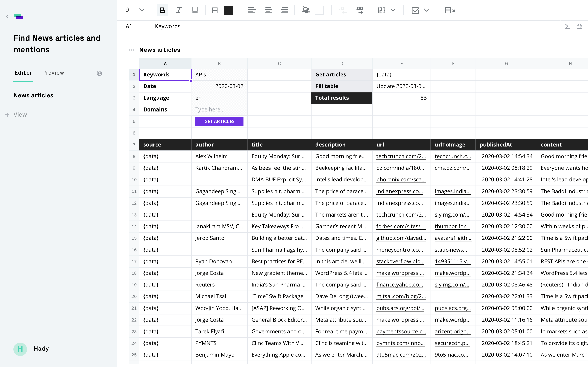This screenshot has height=367, width=588.
Task: Click the increase decimal places icon
Action: [x=359, y=10]
